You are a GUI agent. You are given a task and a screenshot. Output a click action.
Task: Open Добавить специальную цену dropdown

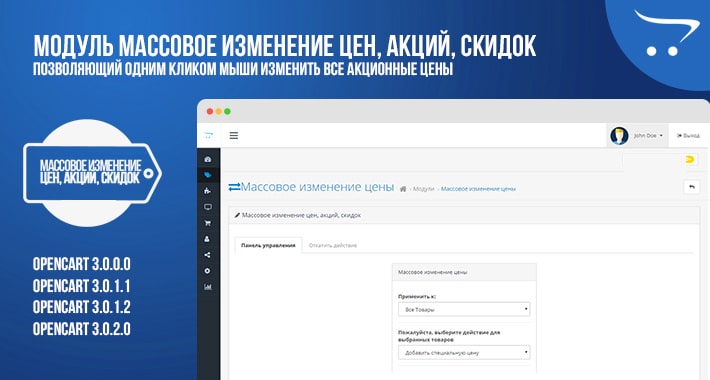(464, 352)
